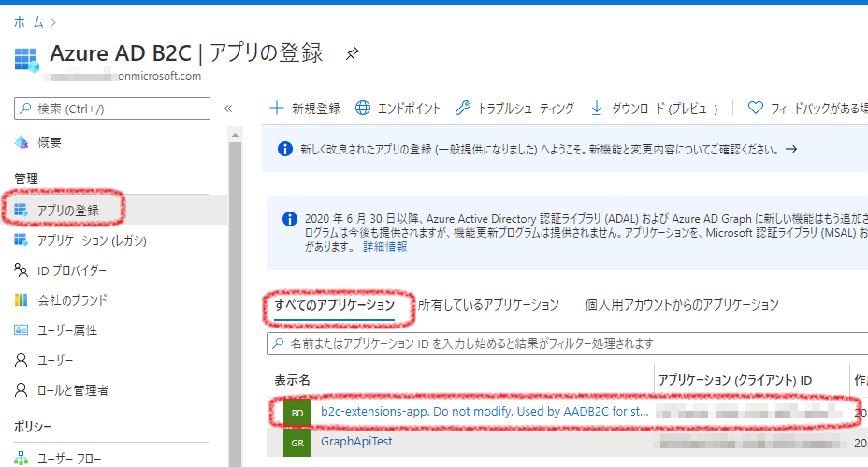The height and width of the screenshot is (467, 868).
Task: Click the breadcrumb chevron after ホーム
Action: [x=53, y=22]
